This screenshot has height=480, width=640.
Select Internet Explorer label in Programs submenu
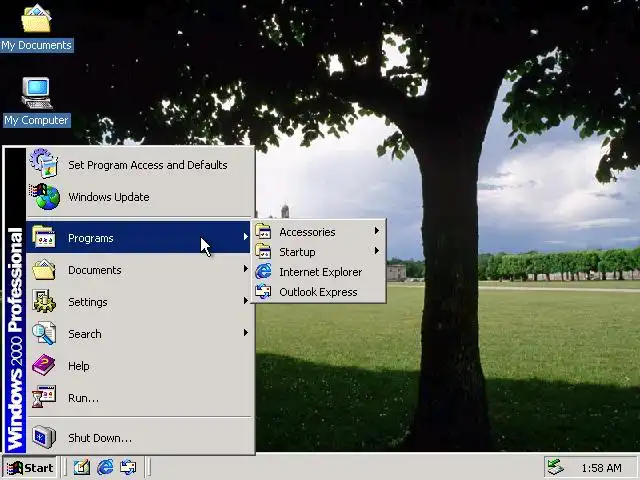[320, 272]
